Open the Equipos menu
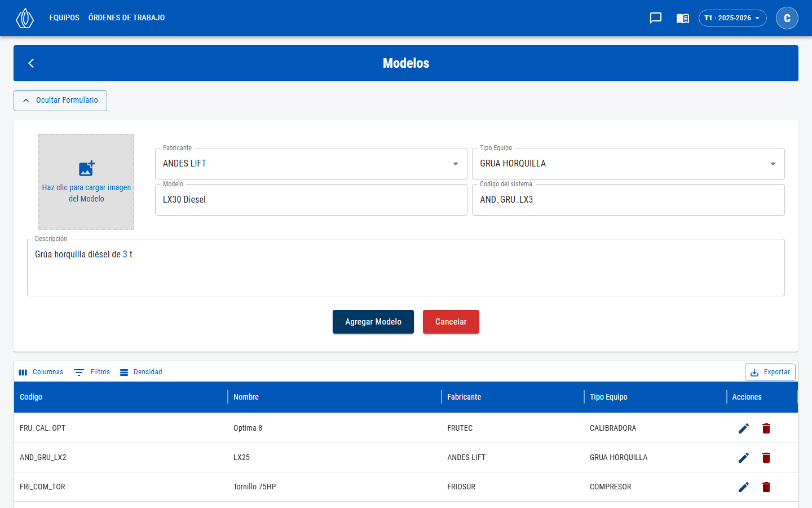Viewport: 812px width, 508px height. point(64,18)
